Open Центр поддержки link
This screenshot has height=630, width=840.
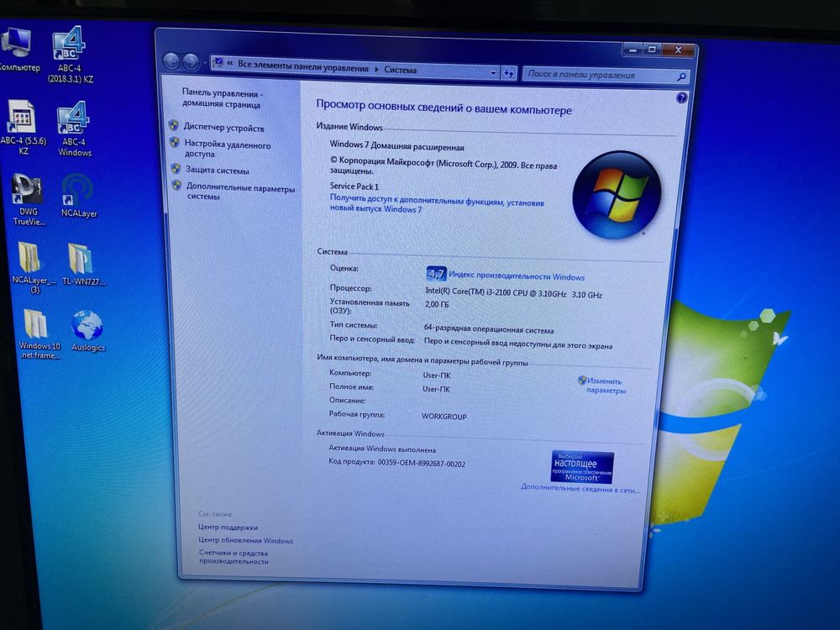(x=228, y=528)
